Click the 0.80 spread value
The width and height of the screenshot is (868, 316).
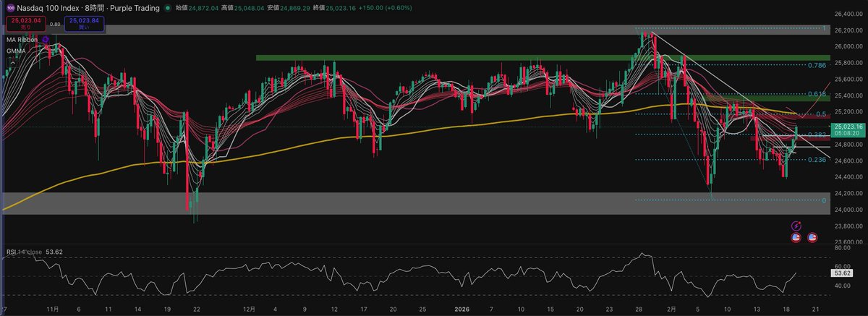click(56, 25)
